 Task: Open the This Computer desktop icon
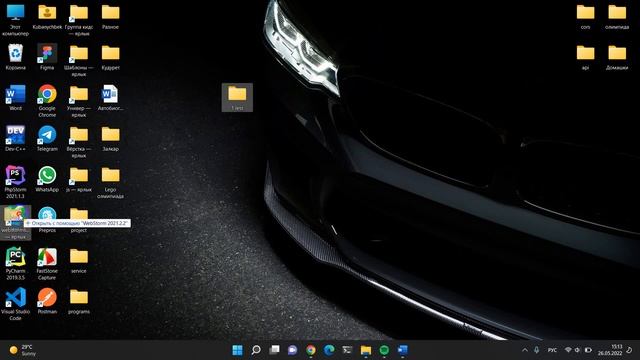[16, 20]
